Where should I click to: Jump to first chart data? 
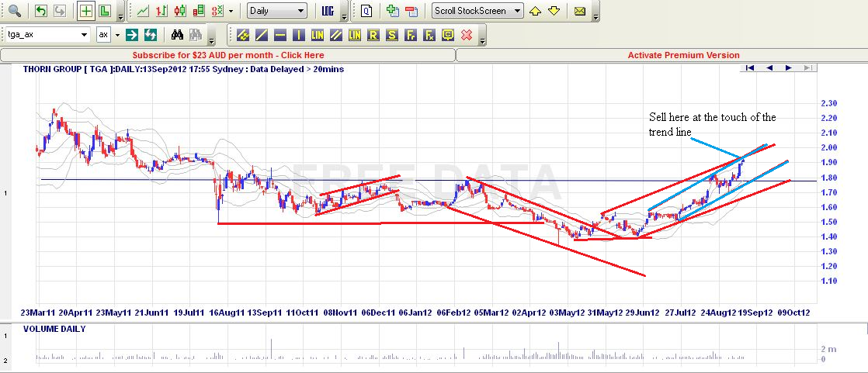pyautogui.click(x=750, y=68)
